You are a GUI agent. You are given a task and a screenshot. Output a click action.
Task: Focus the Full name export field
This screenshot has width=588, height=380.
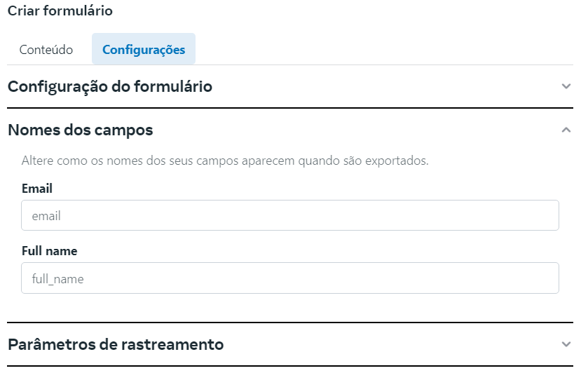290,278
